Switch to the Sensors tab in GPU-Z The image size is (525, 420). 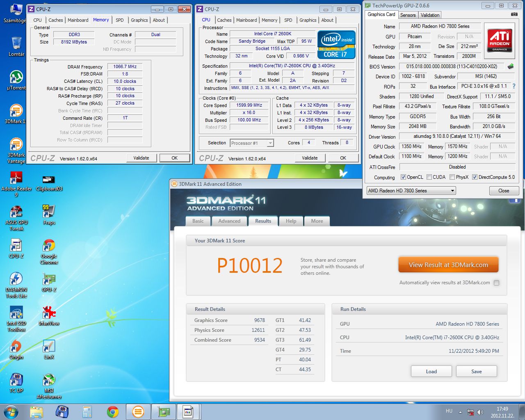pos(408,15)
